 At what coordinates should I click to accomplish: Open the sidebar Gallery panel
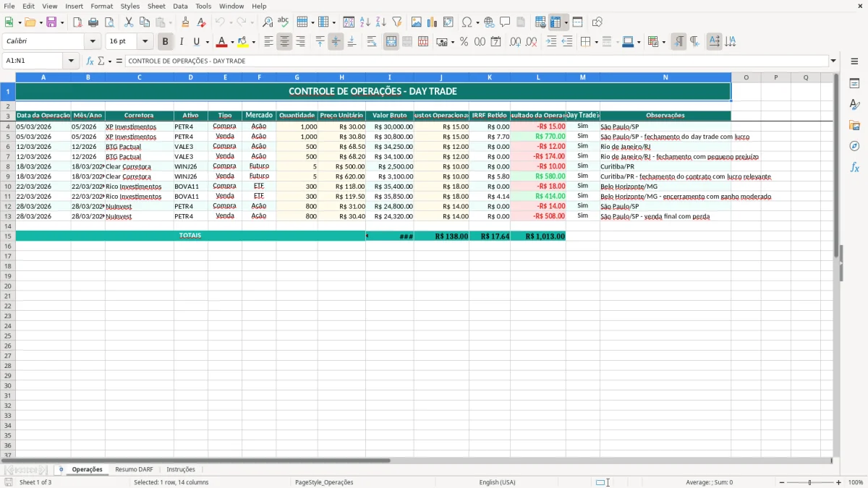click(x=854, y=125)
